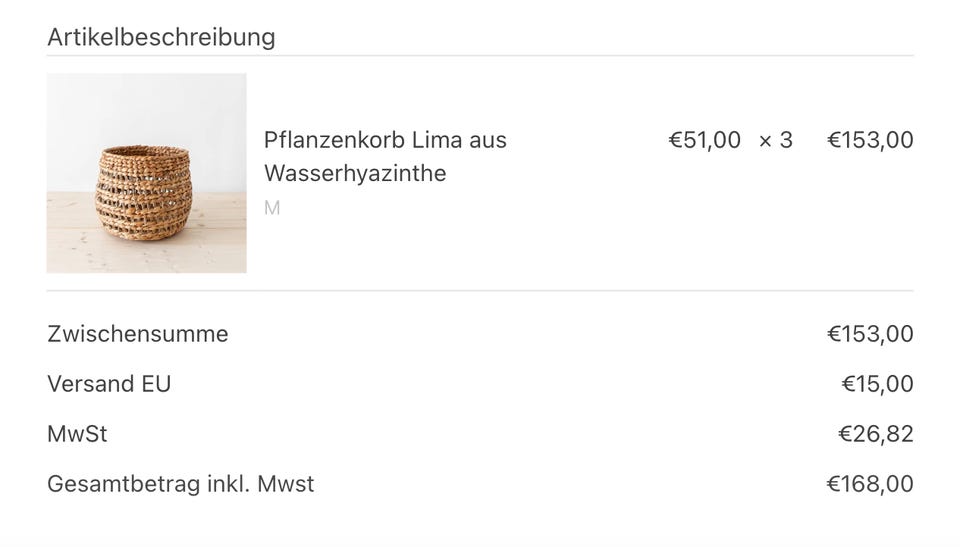
Task: Select the Zwischensumme label
Action: [137, 334]
